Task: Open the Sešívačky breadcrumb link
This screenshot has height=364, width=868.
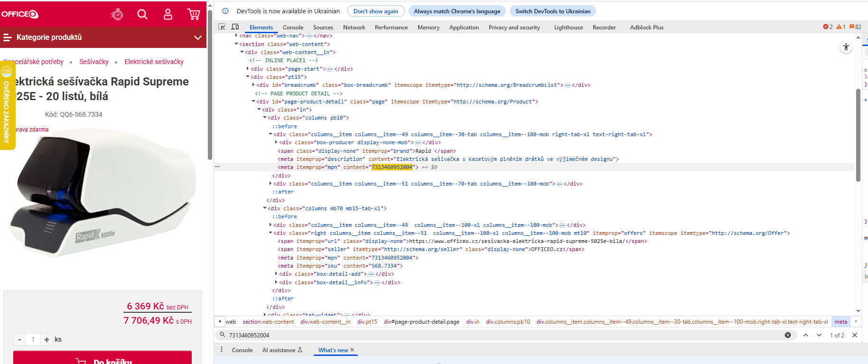Action: pyautogui.click(x=94, y=62)
